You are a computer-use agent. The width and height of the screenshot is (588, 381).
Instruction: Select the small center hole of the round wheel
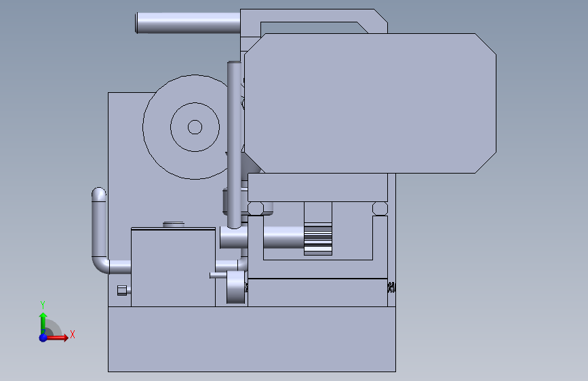tap(195, 127)
